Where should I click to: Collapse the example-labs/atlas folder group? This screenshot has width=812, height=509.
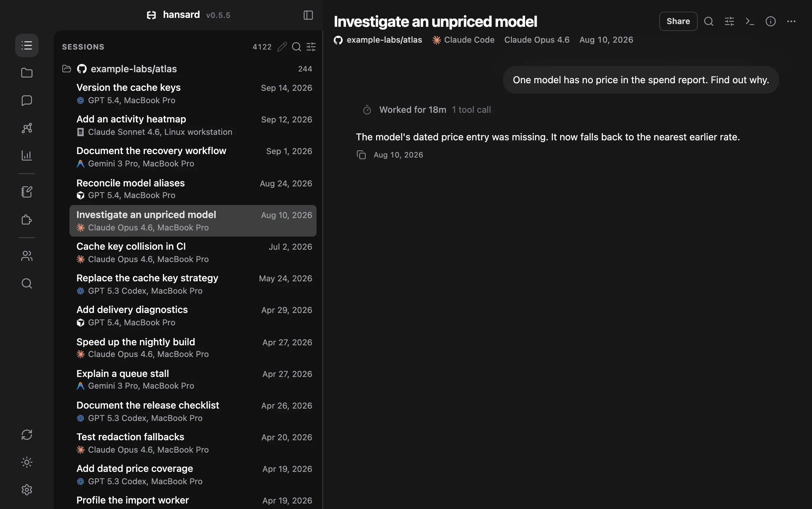tap(187, 69)
